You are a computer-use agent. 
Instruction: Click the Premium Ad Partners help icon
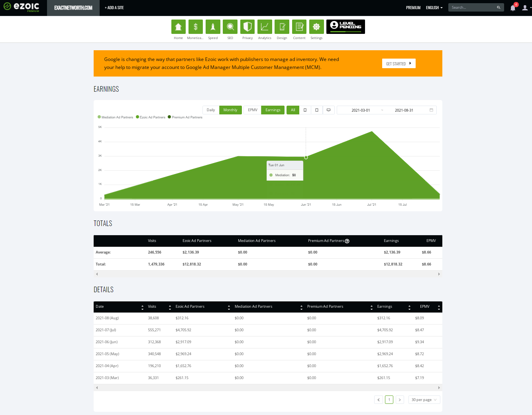[x=347, y=241]
